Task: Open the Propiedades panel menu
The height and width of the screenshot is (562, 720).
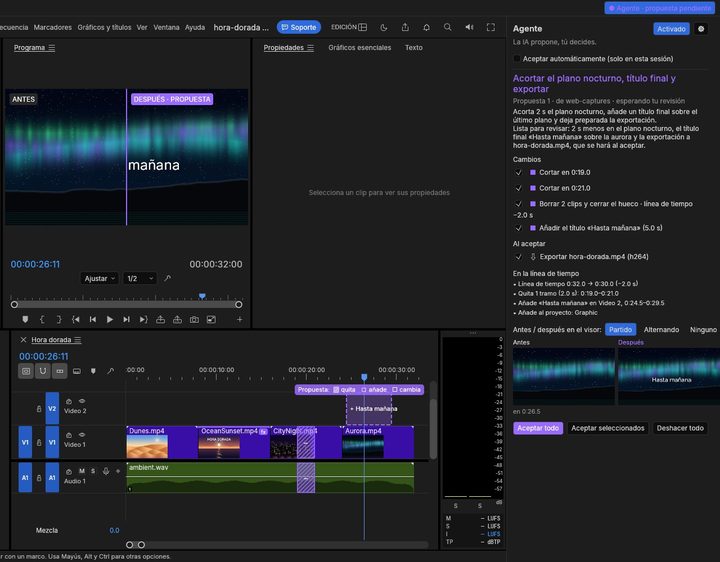Action: (x=311, y=48)
